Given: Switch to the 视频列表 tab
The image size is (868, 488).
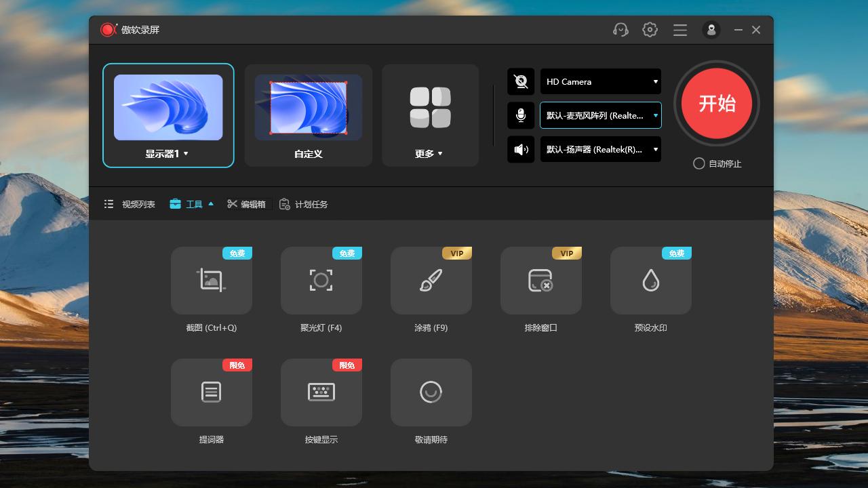Looking at the screenshot, I should point(130,204).
